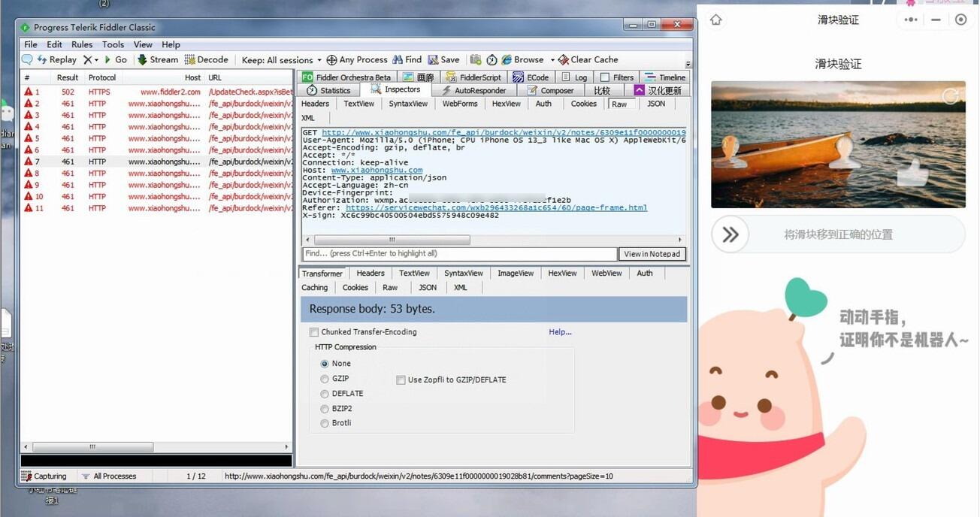Click the Stream toolbar icon
The image size is (980, 517).
point(157,60)
